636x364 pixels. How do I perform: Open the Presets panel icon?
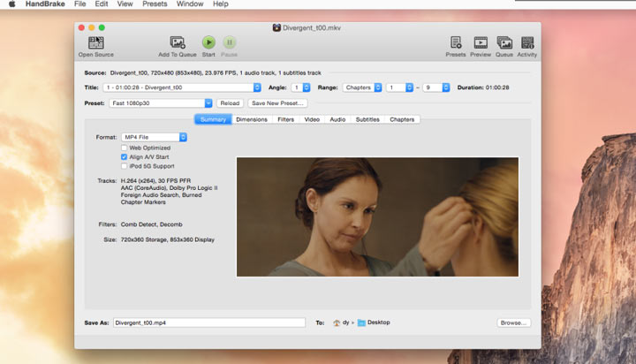(456, 42)
